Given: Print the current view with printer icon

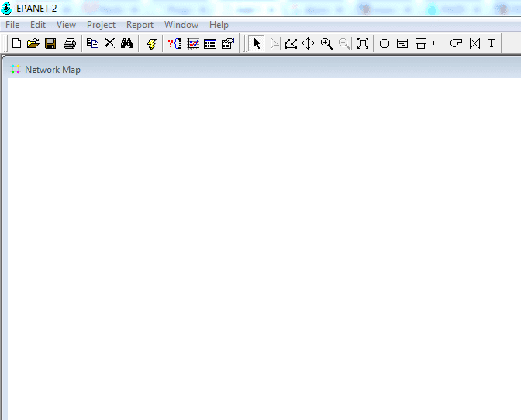Looking at the screenshot, I should [70, 43].
